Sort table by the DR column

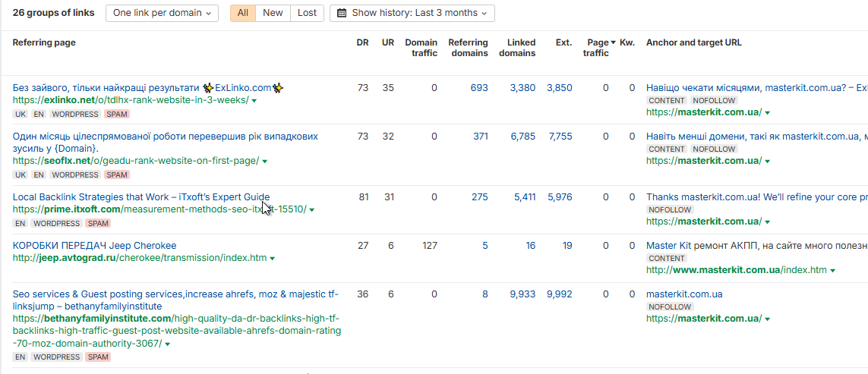click(362, 42)
